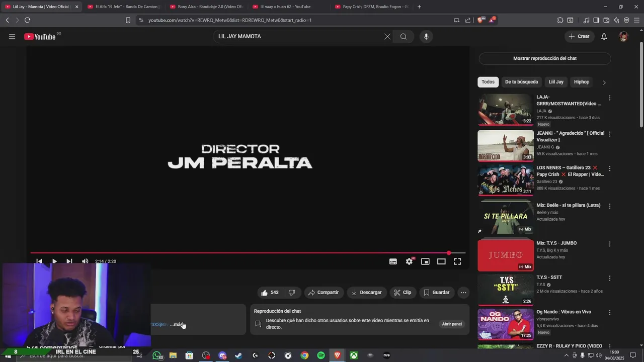Viewport: 644px width, 362px height.
Task: Clear the search box with X
Action: click(x=387, y=36)
